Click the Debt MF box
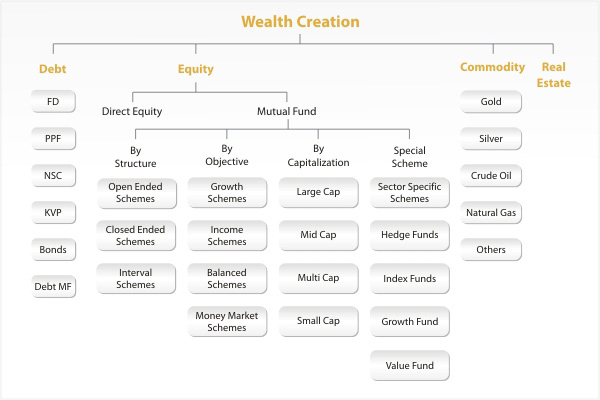Image resolution: width=600 pixels, height=400 pixels. pyautogui.click(x=53, y=286)
